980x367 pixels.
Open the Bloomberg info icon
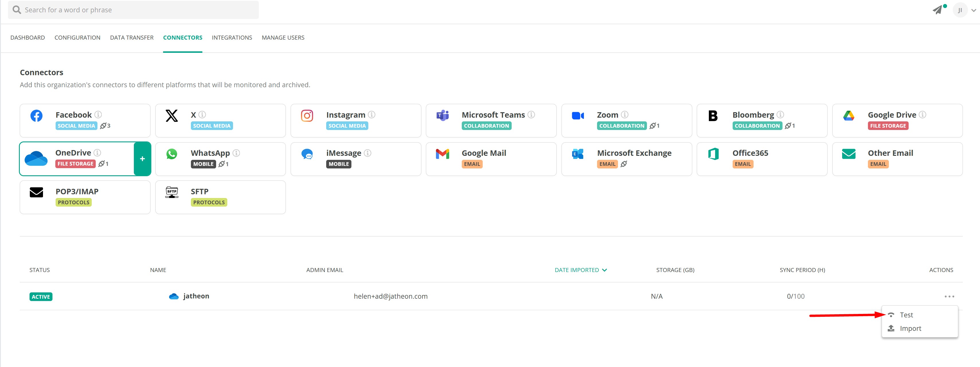click(780, 114)
